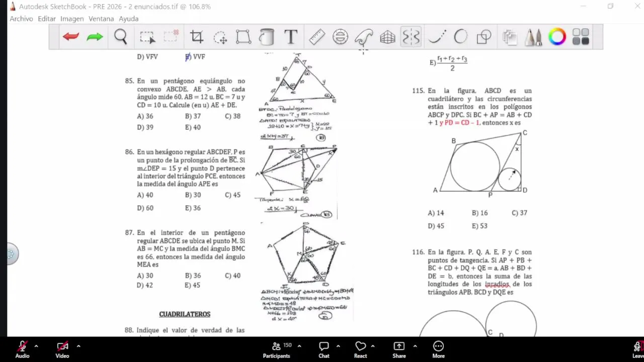Expand audio options arrow beside Audio

(x=36, y=346)
